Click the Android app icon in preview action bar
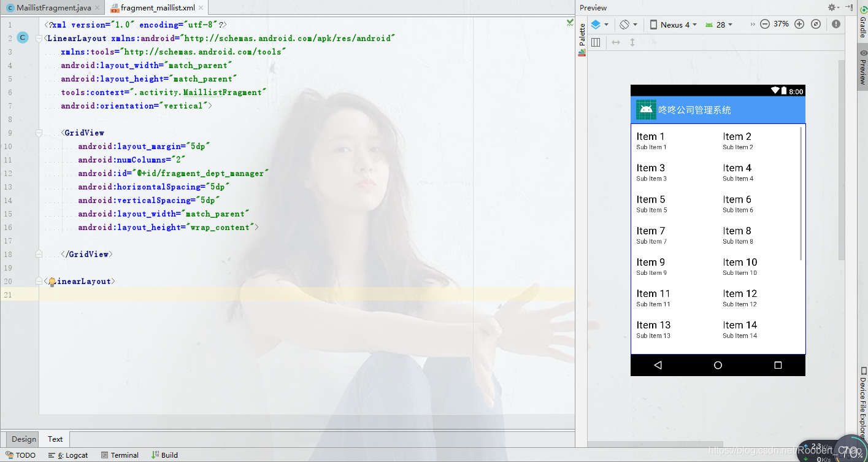The width and height of the screenshot is (868, 462). (x=646, y=110)
